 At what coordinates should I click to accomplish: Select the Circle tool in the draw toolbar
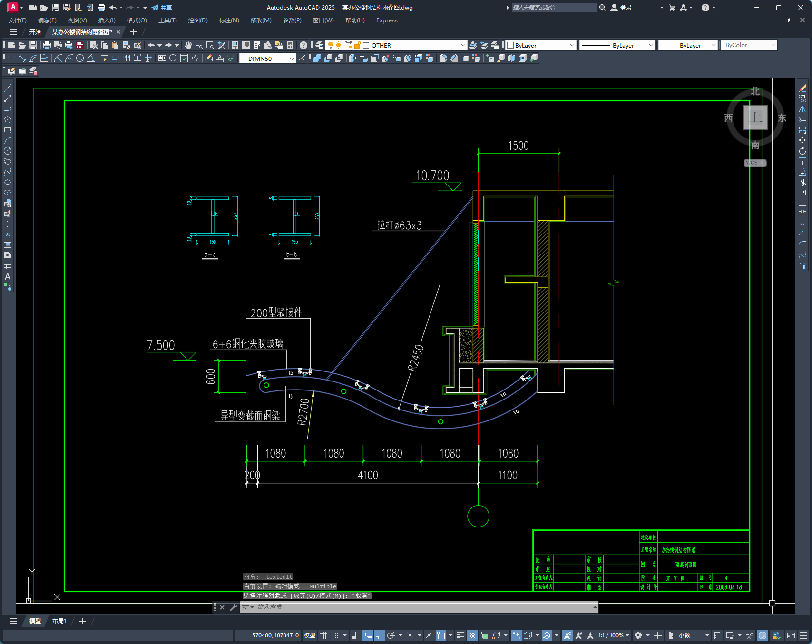pyautogui.click(x=8, y=151)
